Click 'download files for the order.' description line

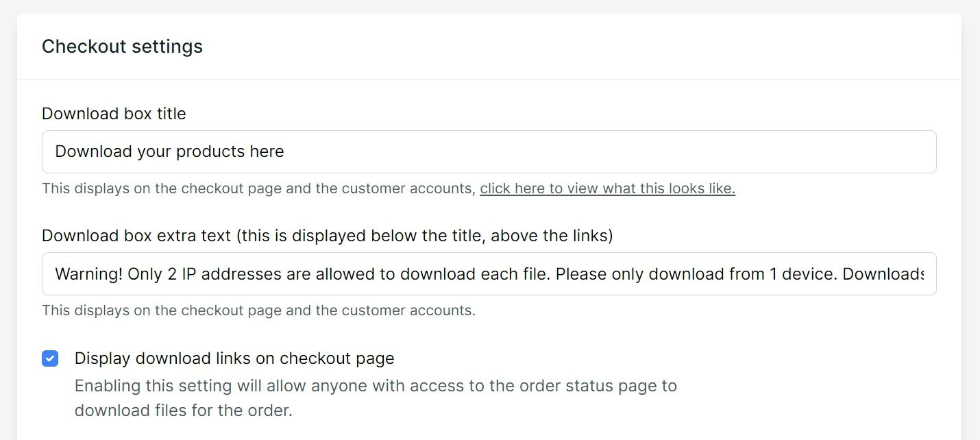[x=183, y=412]
